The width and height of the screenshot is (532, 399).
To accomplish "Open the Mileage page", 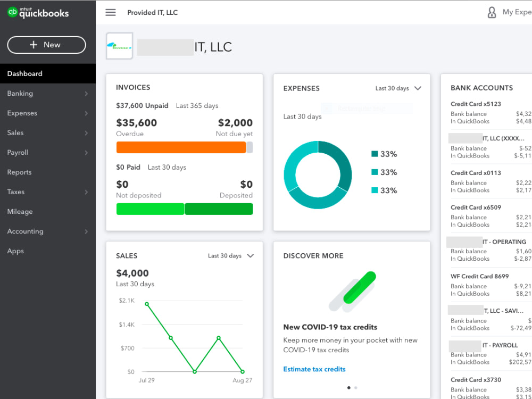I will coord(20,211).
